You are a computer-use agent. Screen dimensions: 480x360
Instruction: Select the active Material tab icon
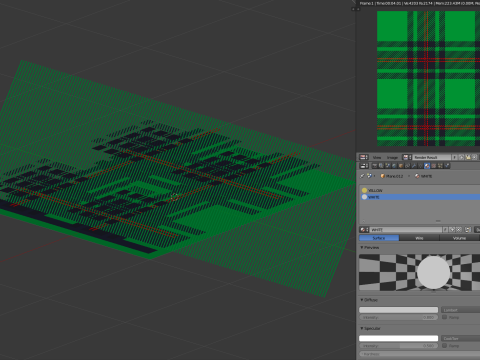[x=427, y=166]
